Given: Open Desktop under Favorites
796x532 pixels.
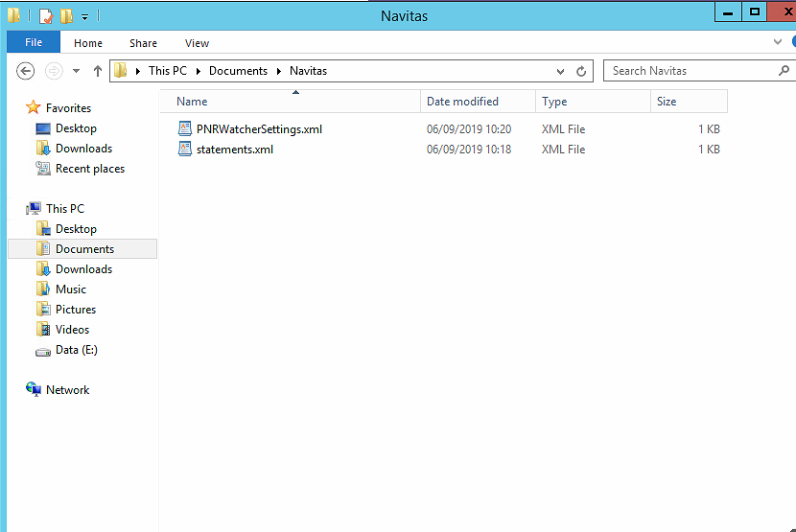Looking at the screenshot, I should (x=76, y=128).
